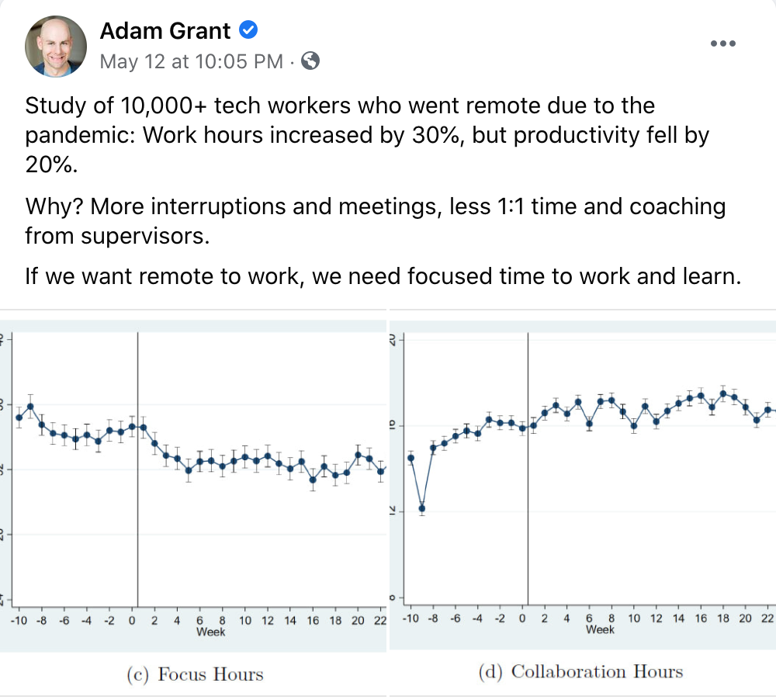The image size is (776, 700).
Task: Click the week -9 peak point in Focus chart
Action: [x=30, y=407]
